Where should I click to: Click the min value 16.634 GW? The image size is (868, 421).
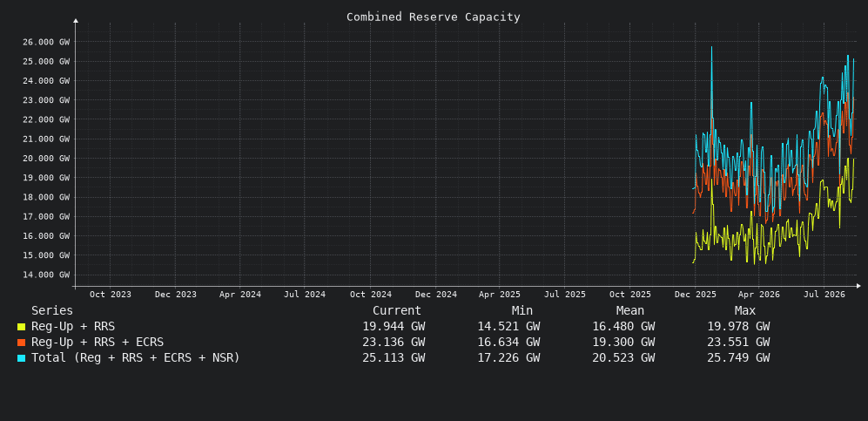pyautogui.click(x=508, y=343)
